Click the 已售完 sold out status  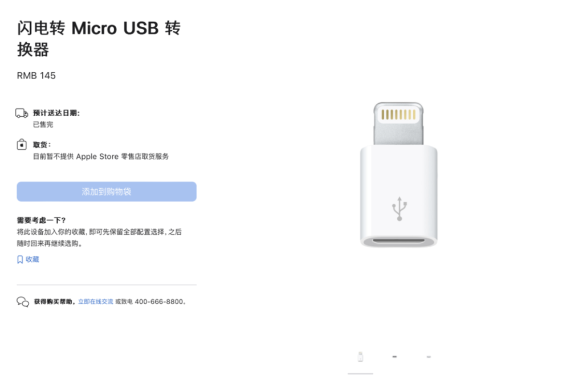43,125
